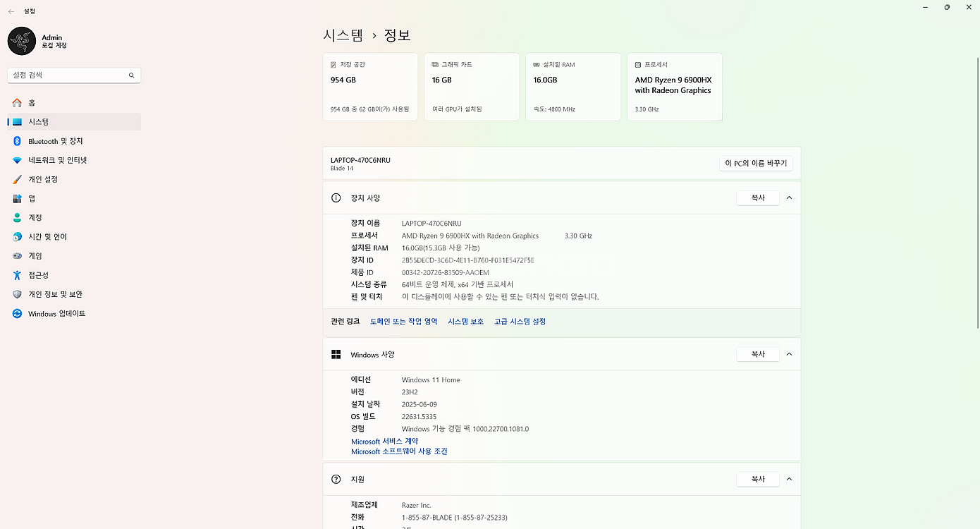Close the 설정 window

coord(969,7)
